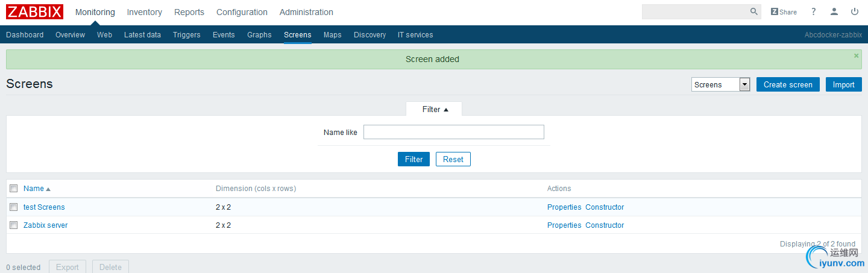Image resolution: width=868 pixels, height=273 pixels.
Task: Click the Zabbix logo
Action: click(x=34, y=11)
